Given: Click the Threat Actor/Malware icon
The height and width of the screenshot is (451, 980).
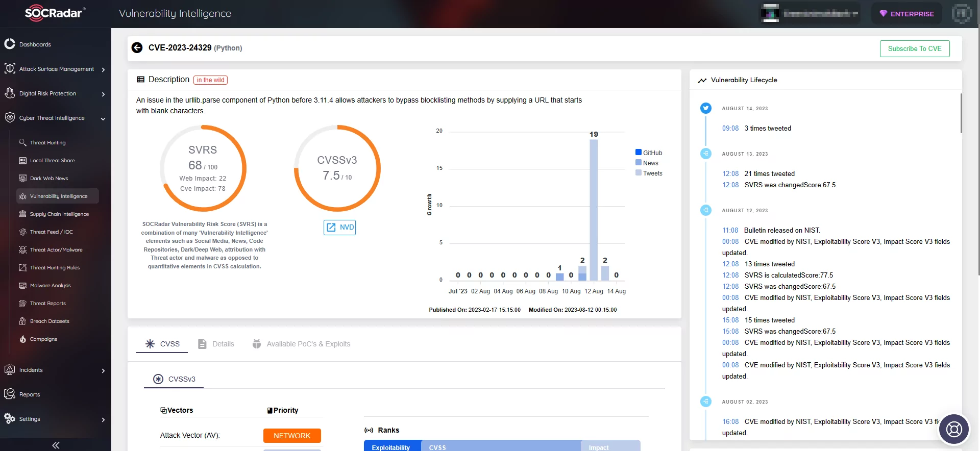Looking at the screenshot, I should pos(22,249).
